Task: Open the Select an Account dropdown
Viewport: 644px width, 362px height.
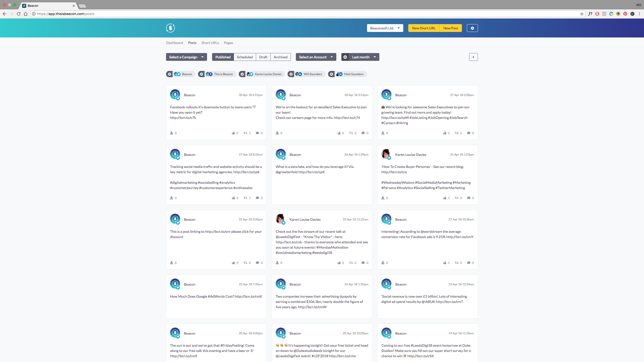Action: (x=316, y=57)
